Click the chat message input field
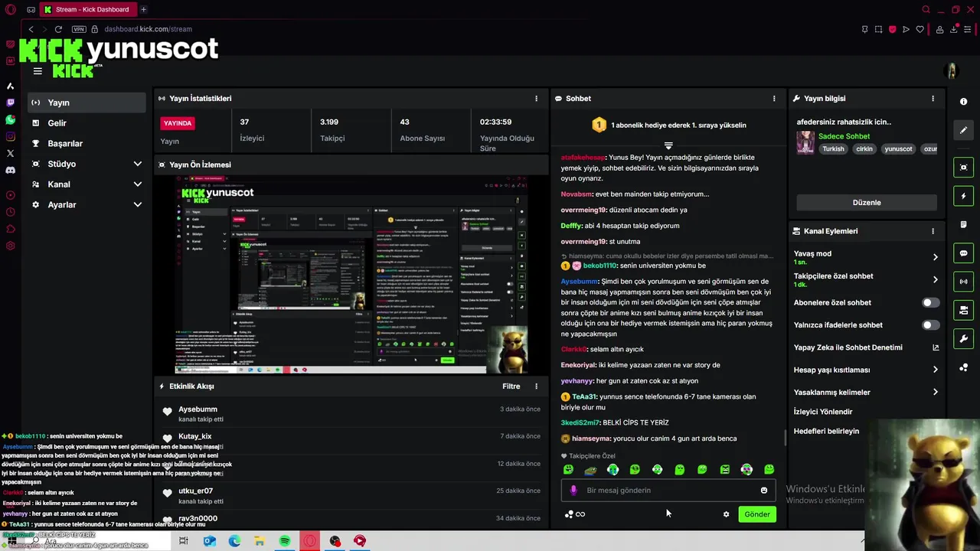 pyautogui.click(x=668, y=491)
